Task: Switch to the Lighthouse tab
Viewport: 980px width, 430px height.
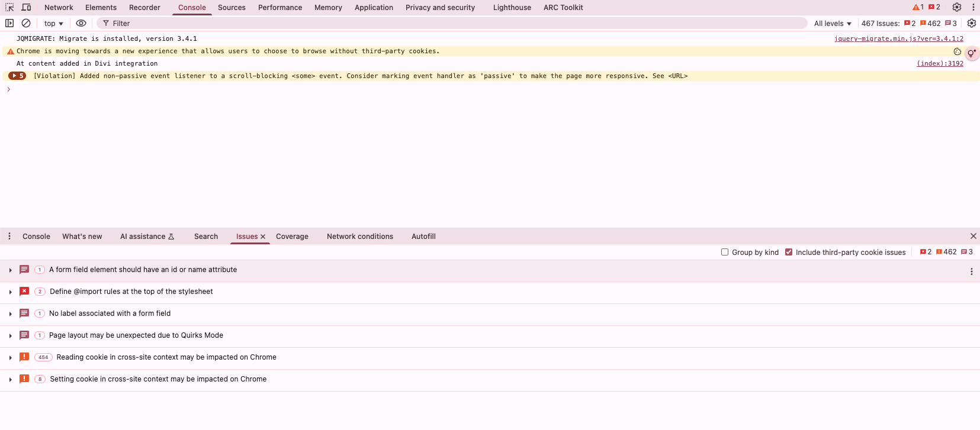Action: pyautogui.click(x=512, y=8)
